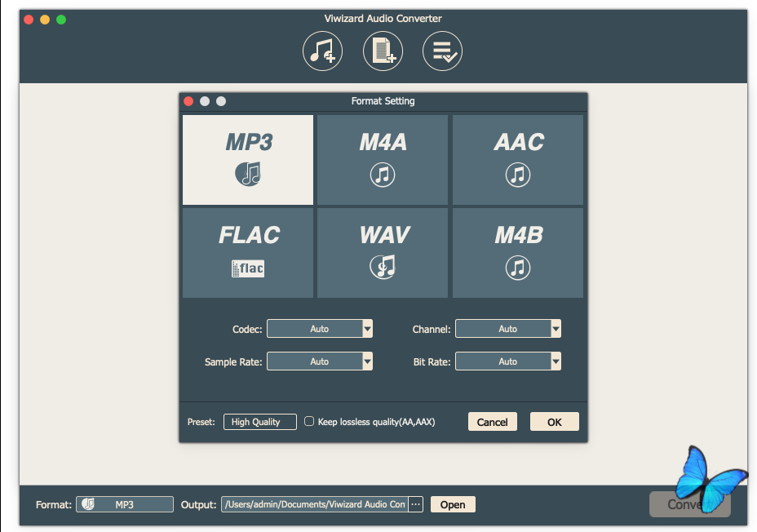Click the add document file icon
The width and height of the screenshot is (757, 532).
coord(383,51)
